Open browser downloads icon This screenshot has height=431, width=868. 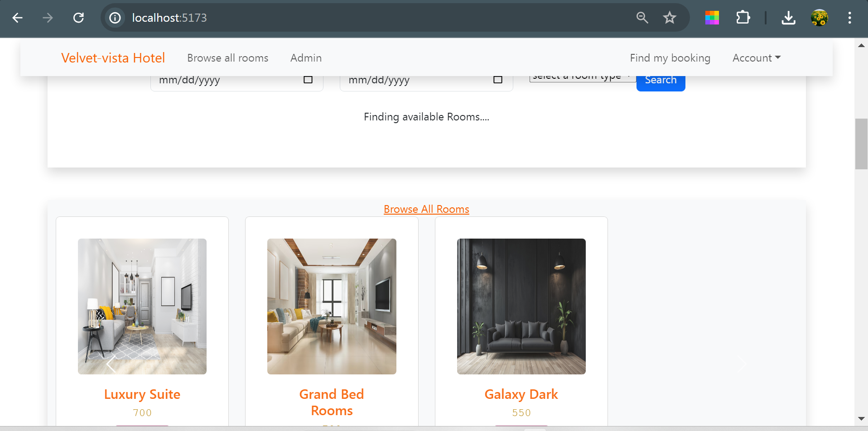tap(788, 18)
